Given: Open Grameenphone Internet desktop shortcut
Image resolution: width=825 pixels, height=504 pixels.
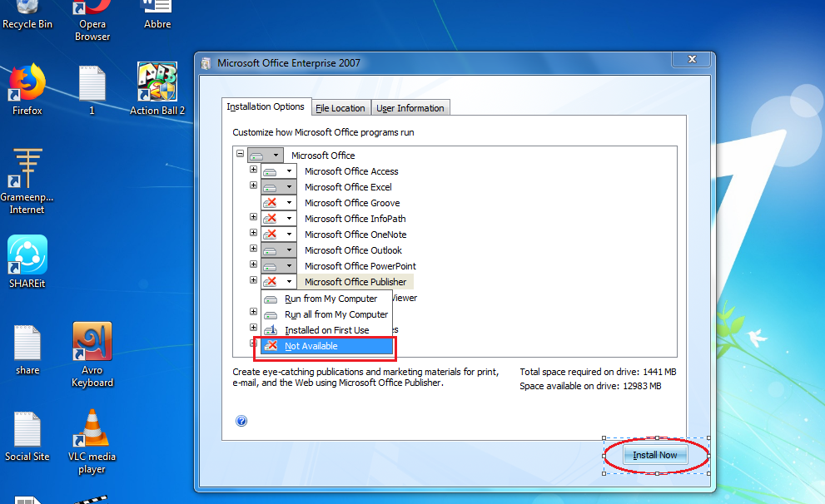Looking at the screenshot, I should 27,181.
